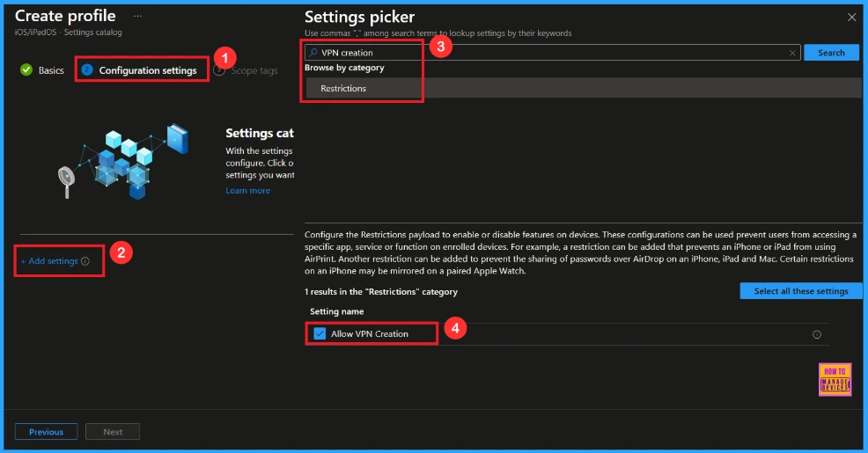Viewport: 868px width, 453px height.
Task: Go to the Basics step
Action: [50, 70]
